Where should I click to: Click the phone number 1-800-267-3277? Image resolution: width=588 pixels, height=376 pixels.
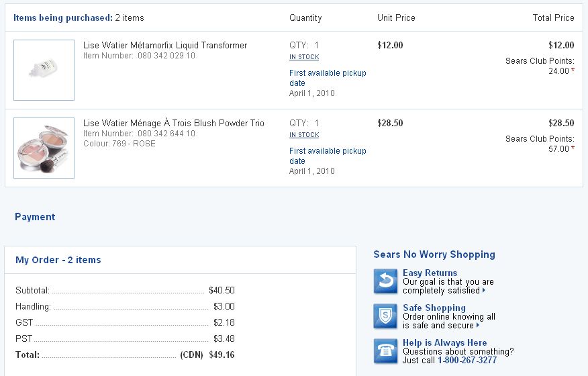[x=467, y=361]
